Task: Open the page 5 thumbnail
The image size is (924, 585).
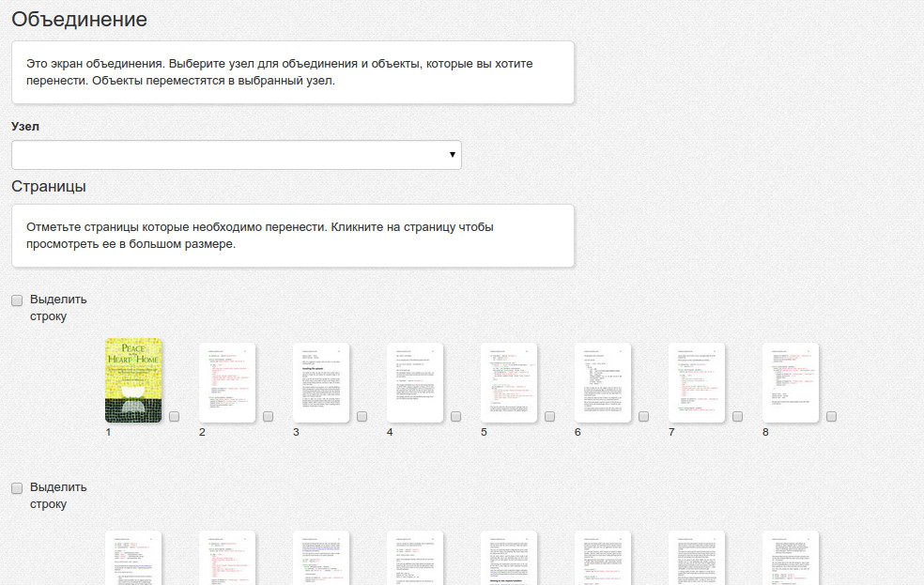Action: [x=509, y=382]
